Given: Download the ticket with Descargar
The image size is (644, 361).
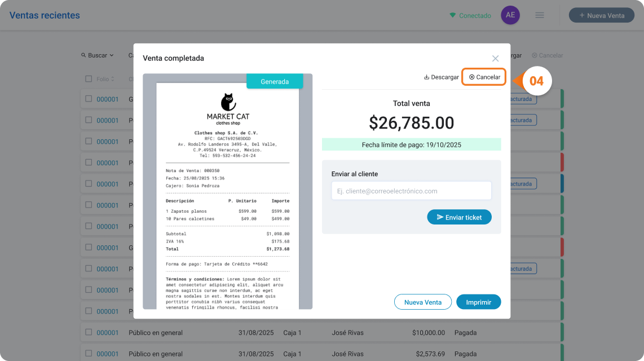Looking at the screenshot, I should 441,77.
